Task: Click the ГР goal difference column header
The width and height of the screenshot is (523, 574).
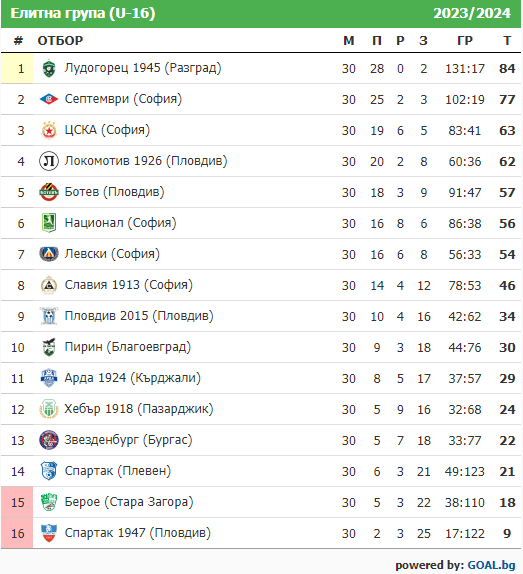Action: pos(465,40)
